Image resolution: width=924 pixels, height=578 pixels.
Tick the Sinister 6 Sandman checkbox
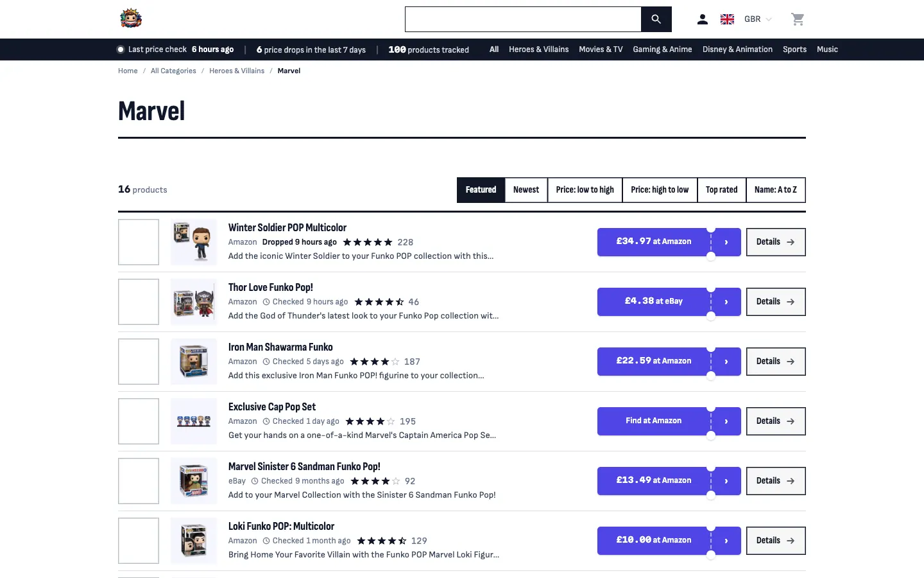139,481
